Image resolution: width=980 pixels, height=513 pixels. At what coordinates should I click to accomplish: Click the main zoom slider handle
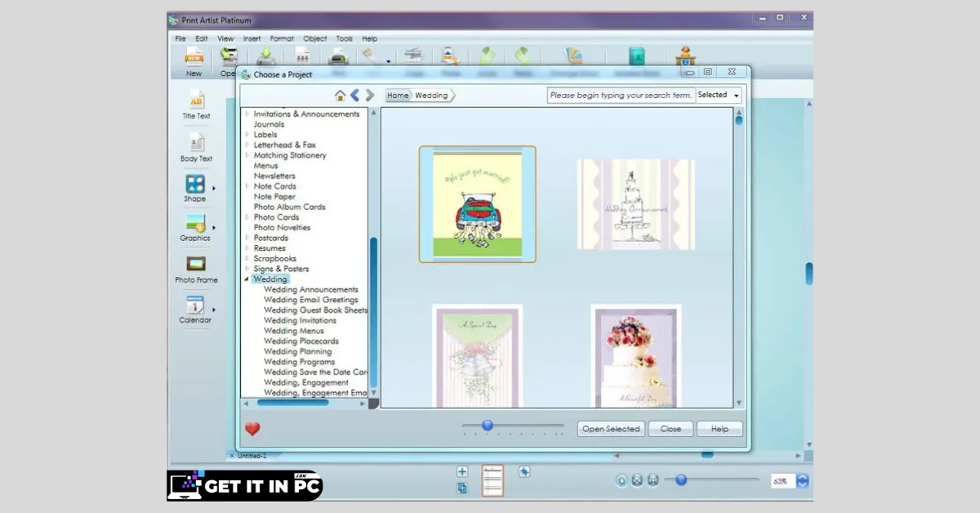tap(681, 480)
